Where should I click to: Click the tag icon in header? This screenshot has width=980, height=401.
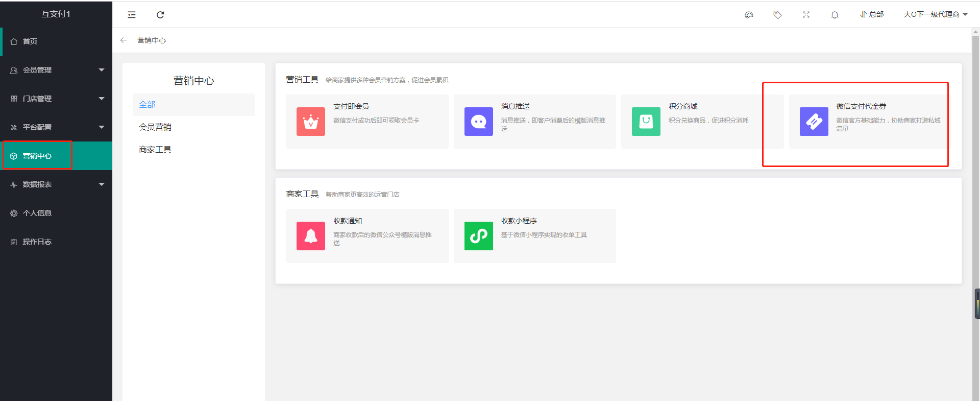(777, 15)
